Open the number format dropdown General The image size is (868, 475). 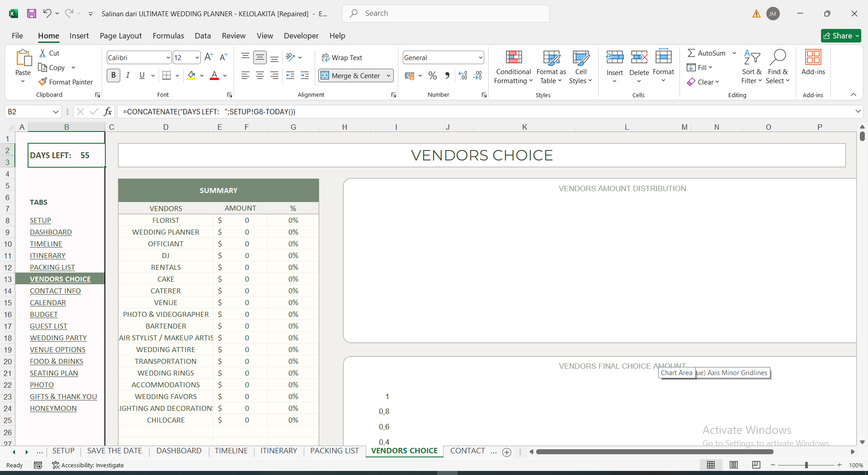click(480, 57)
